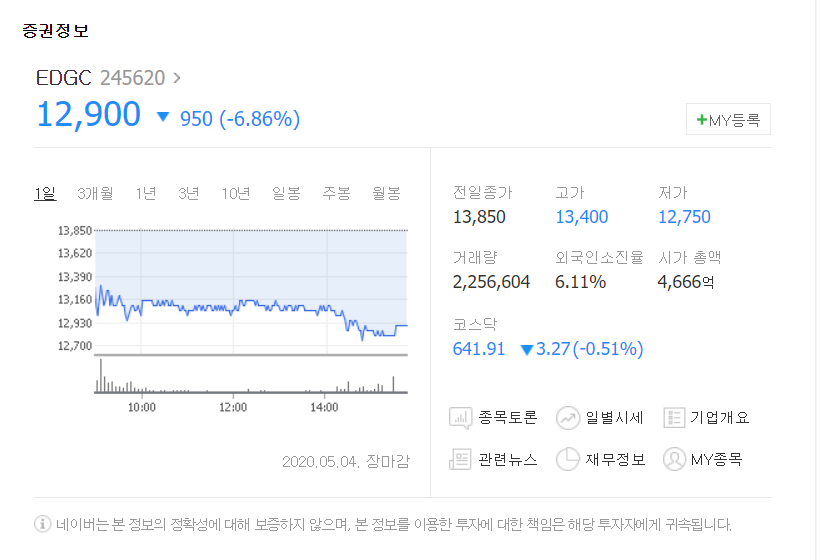This screenshot has width=822, height=560.
Task: Open the 기업개요 list icon
Action: 674,418
